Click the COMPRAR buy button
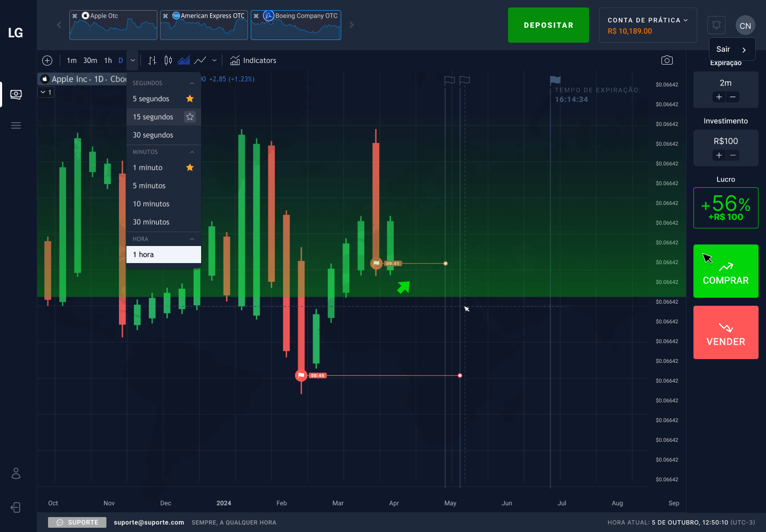Image resolution: width=766 pixels, height=532 pixels. pos(726,271)
